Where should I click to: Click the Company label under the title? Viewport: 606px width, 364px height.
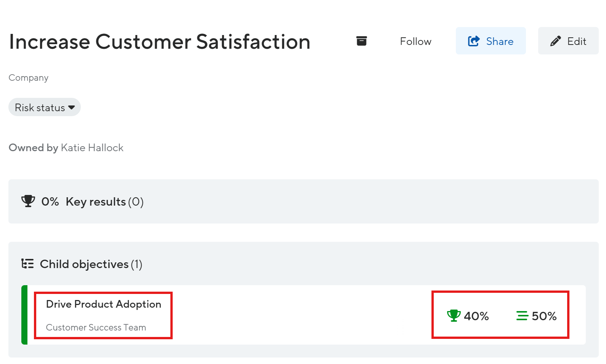coord(29,78)
